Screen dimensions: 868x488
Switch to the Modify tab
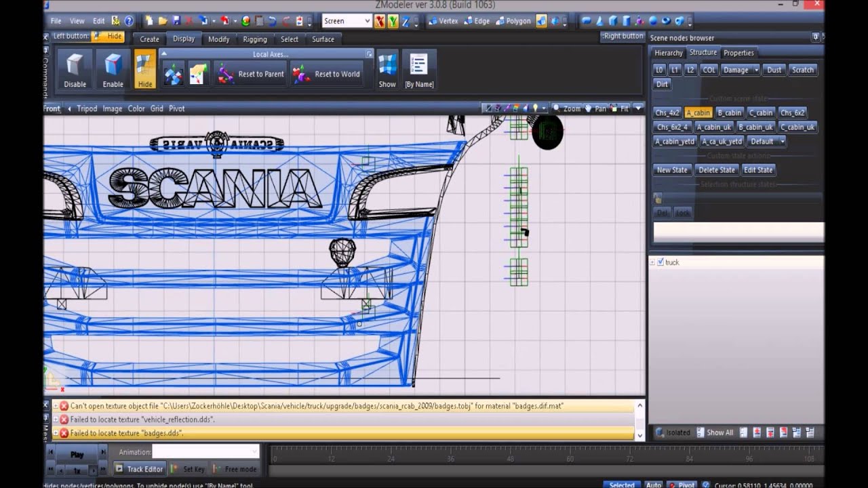click(218, 39)
